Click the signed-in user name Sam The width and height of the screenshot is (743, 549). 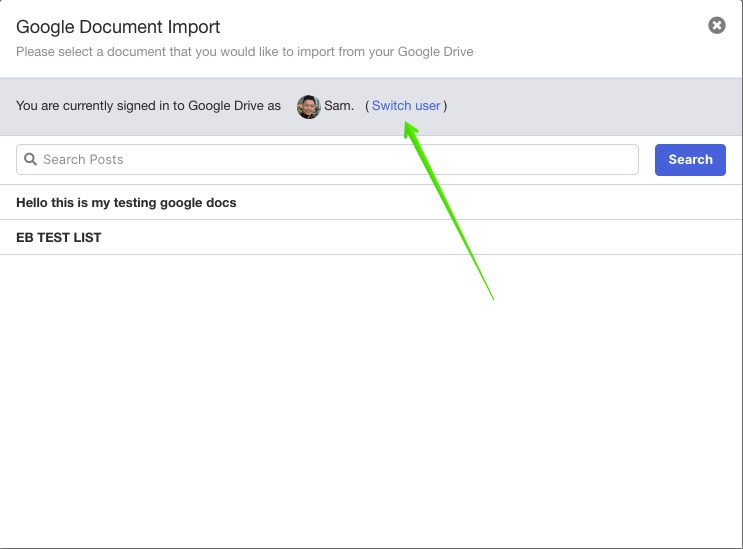338,106
